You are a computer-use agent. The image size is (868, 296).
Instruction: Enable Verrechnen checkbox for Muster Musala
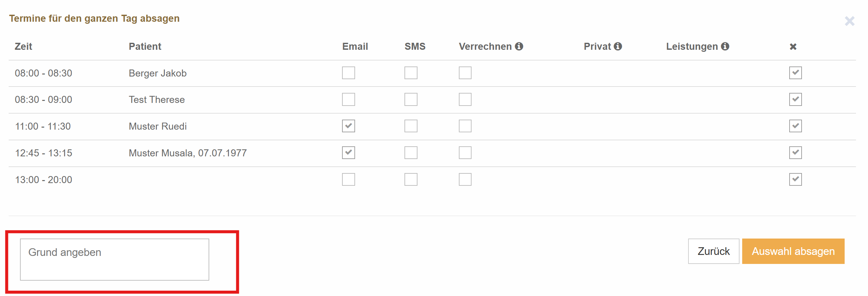(x=465, y=153)
